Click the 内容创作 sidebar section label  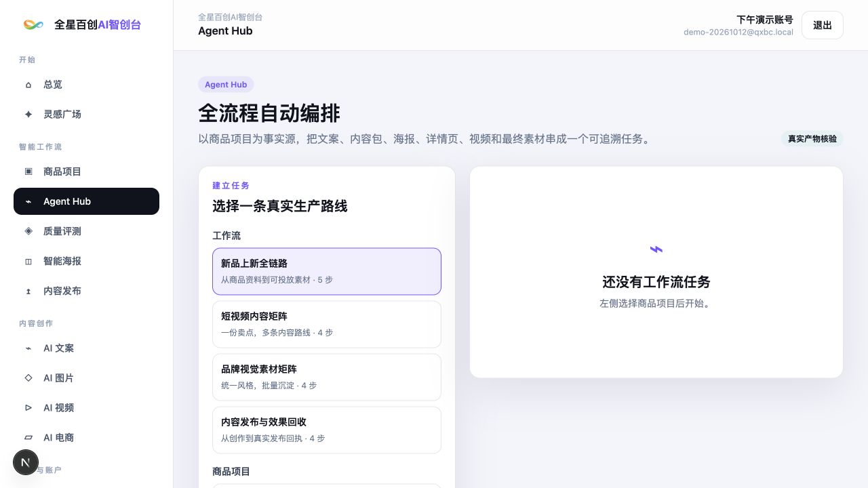pyautogui.click(x=36, y=324)
